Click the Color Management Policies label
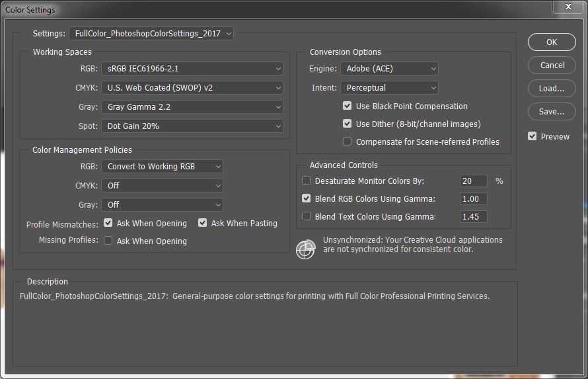Screen dimensions: 588x379 coord(82,150)
